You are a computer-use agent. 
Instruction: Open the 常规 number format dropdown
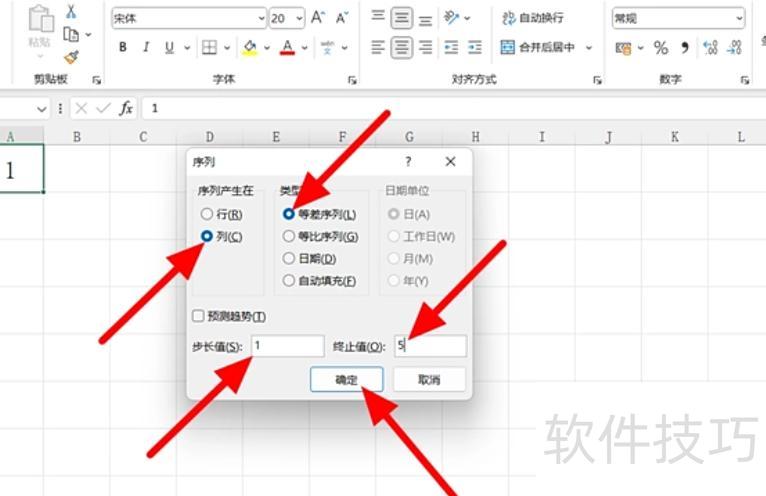(739, 19)
